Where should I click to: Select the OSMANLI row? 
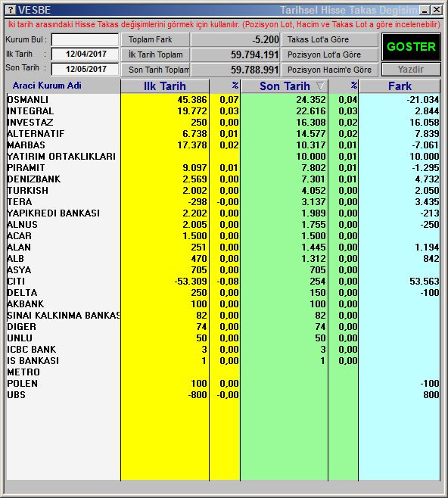click(x=223, y=100)
